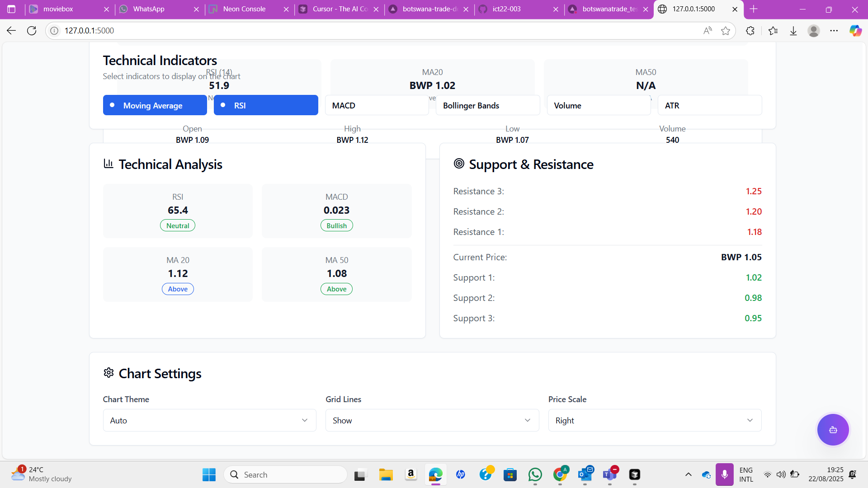Click the browser refresh icon
Screen dimensions: 868x488
pyautogui.click(x=32, y=31)
